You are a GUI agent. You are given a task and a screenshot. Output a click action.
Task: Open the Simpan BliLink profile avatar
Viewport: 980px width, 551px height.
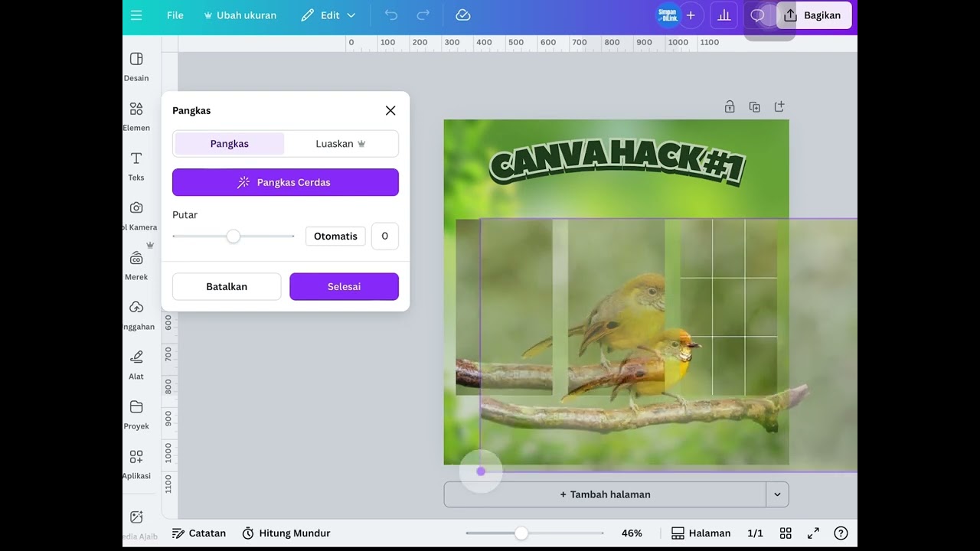tap(668, 15)
